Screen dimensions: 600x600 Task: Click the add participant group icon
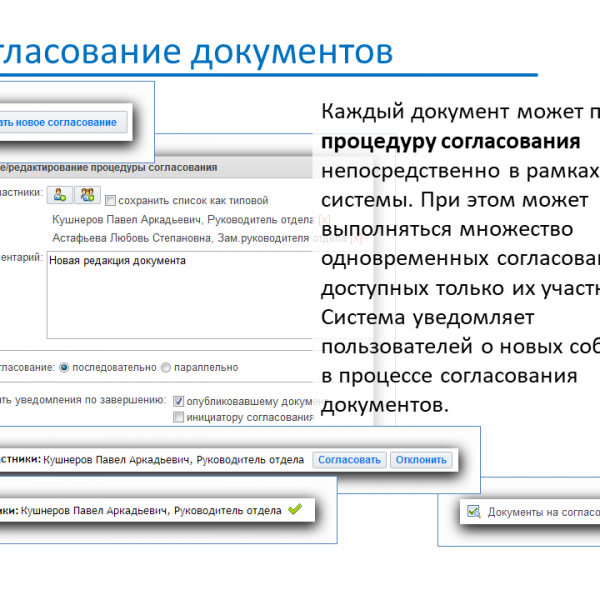click(x=87, y=195)
